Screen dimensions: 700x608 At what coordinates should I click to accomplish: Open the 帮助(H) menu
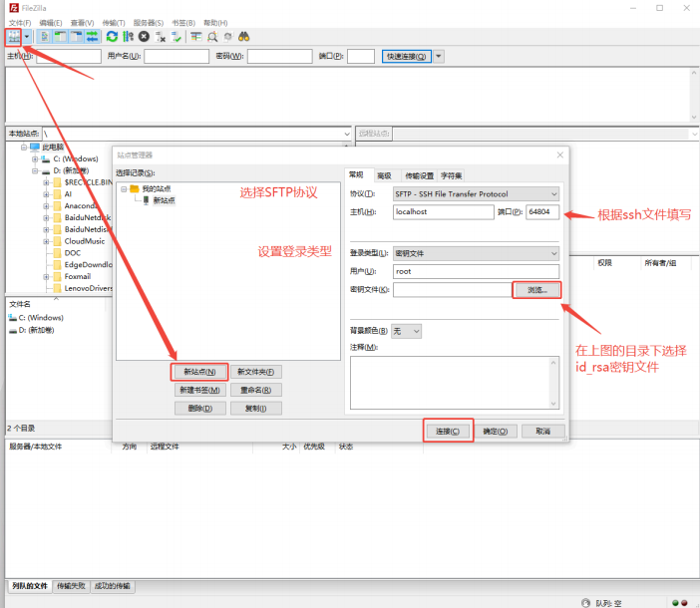[215, 23]
